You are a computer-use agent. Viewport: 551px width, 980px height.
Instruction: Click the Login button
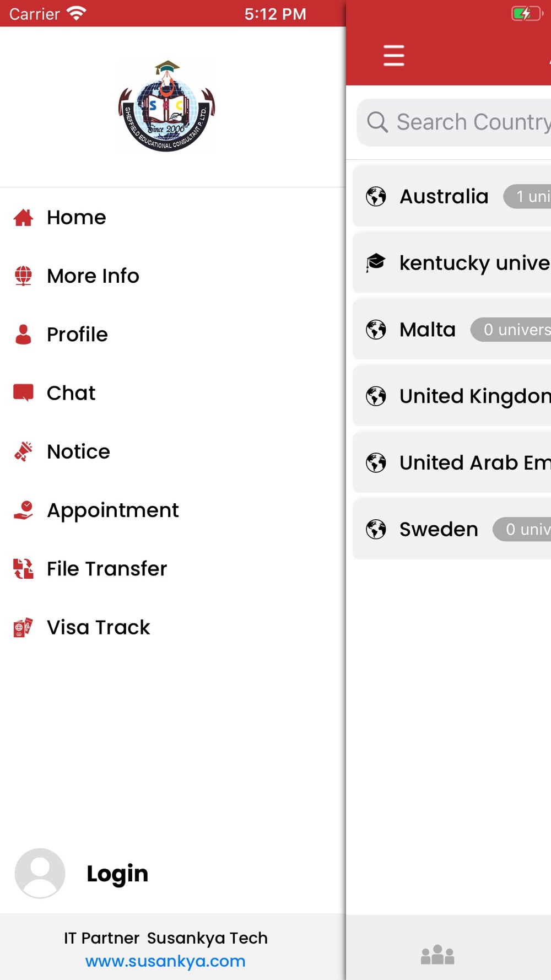[117, 874]
